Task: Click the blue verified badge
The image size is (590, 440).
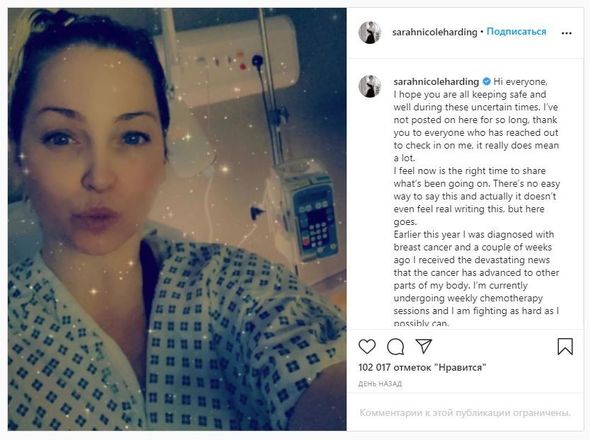Action: (486, 81)
